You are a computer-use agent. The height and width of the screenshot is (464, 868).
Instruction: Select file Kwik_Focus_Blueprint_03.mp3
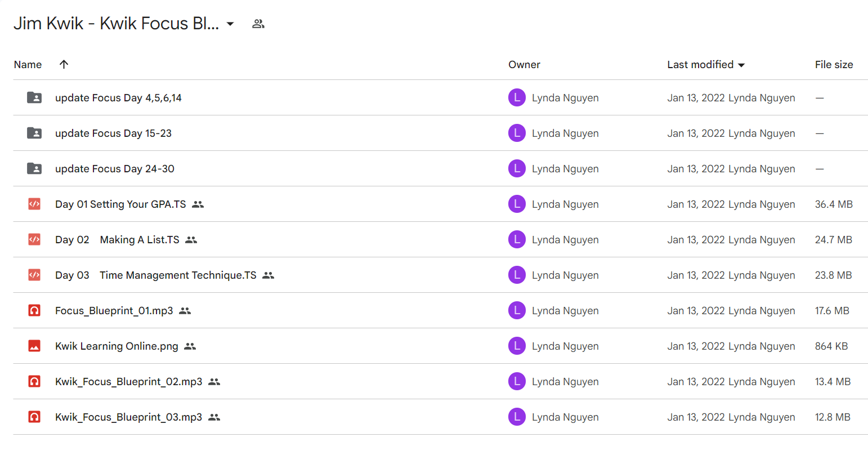pyautogui.click(x=129, y=417)
